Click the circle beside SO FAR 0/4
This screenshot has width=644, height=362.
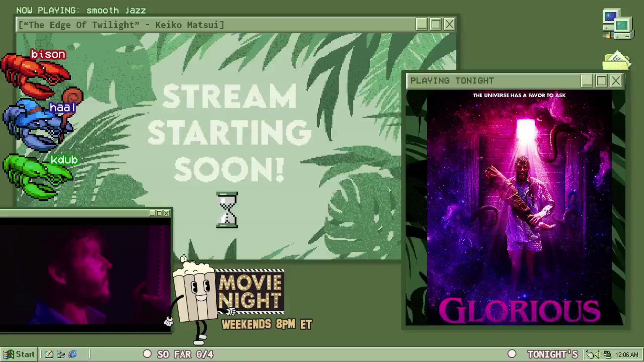[147, 354]
